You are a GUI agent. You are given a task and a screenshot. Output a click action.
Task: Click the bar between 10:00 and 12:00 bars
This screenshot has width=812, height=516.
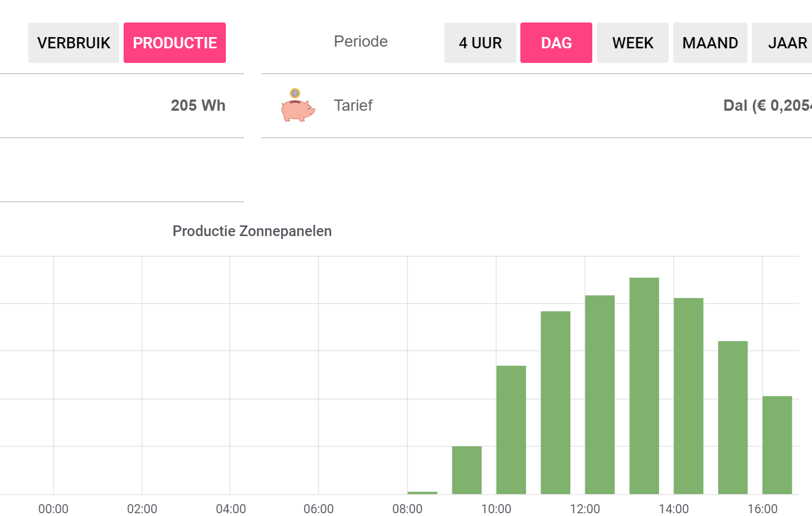(x=555, y=402)
